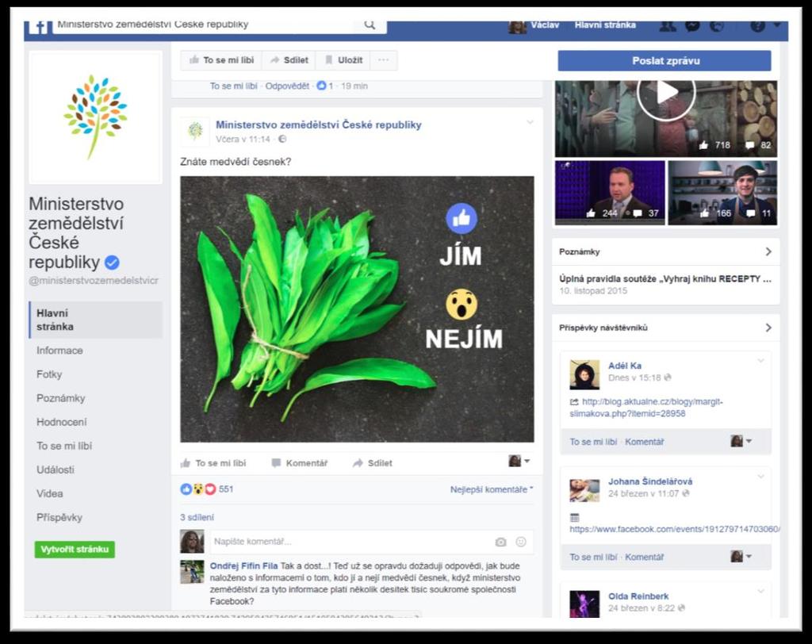Click the ministry tree logo picture

(95, 117)
